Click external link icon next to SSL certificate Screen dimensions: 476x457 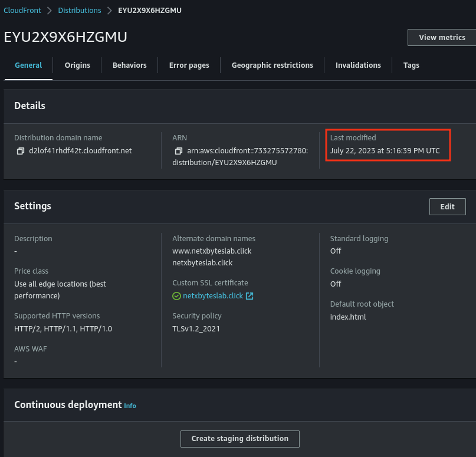[250, 296]
